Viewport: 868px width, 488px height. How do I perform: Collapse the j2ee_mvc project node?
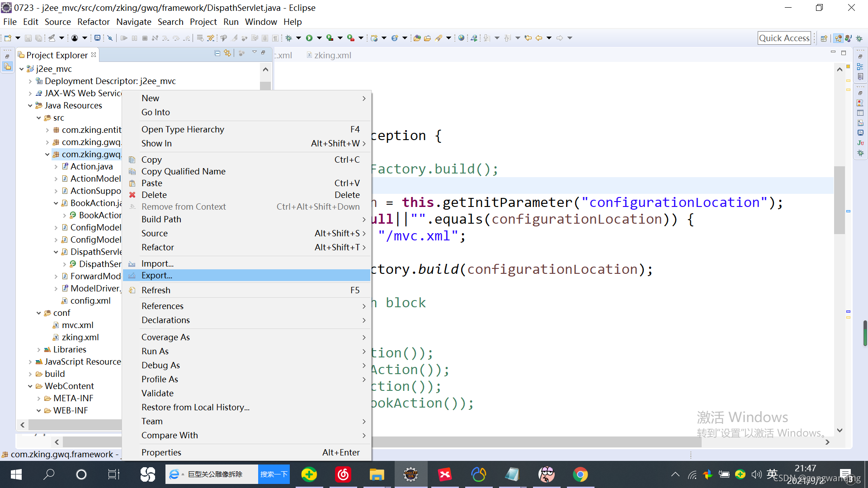[x=21, y=69]
